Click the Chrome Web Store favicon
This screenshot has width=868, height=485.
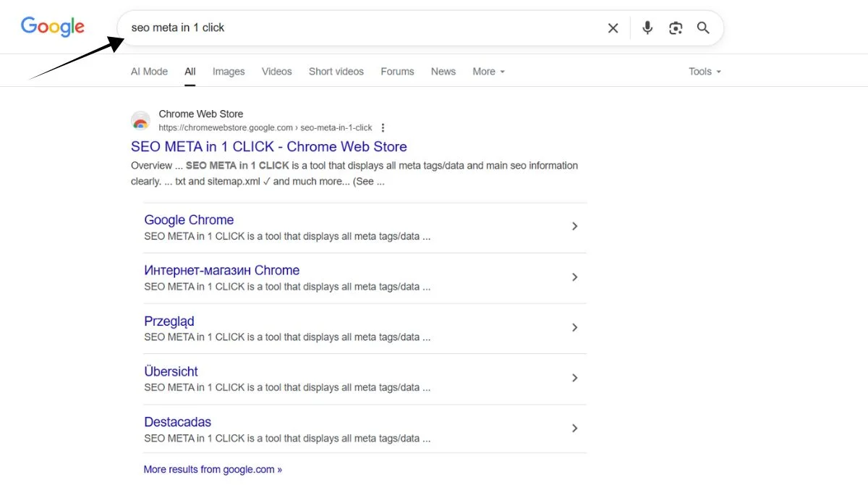click(140, 120)
